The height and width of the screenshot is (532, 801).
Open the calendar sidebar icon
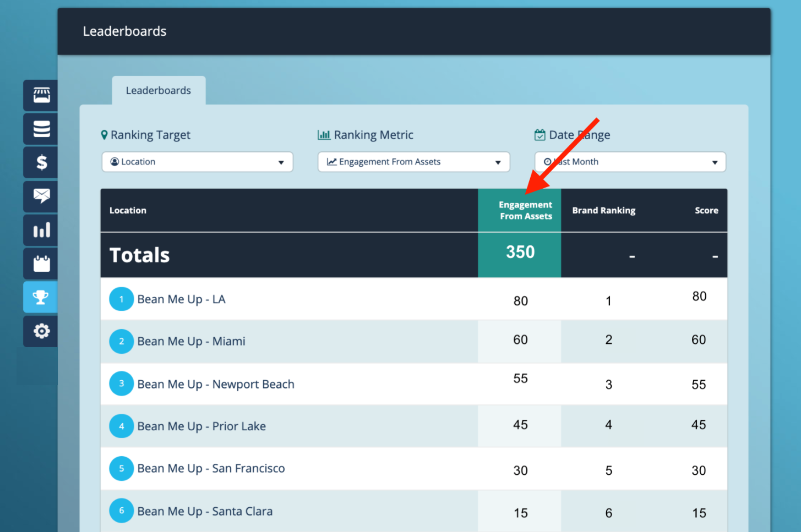click(x=41, y=264)
